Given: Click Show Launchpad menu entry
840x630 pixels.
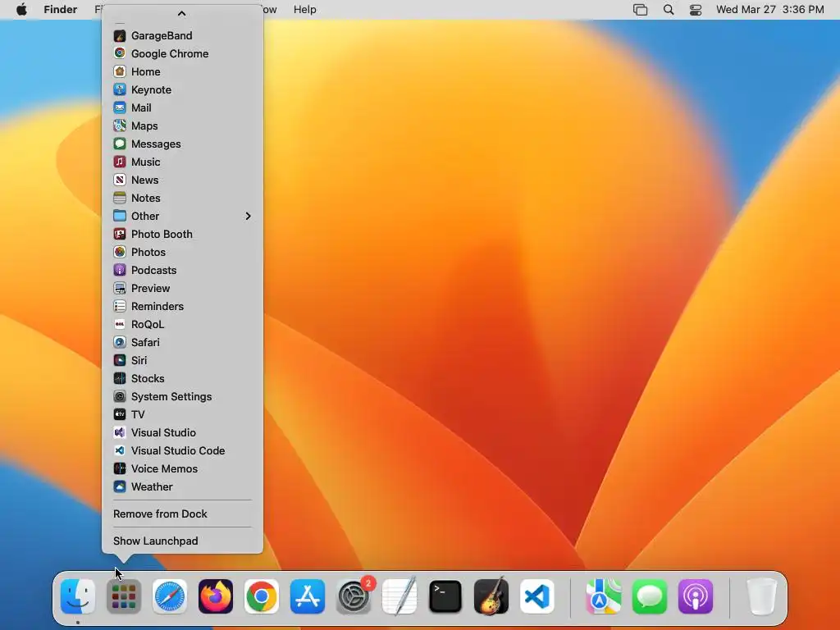Looking at the screenshot, I should pos(182,541).
